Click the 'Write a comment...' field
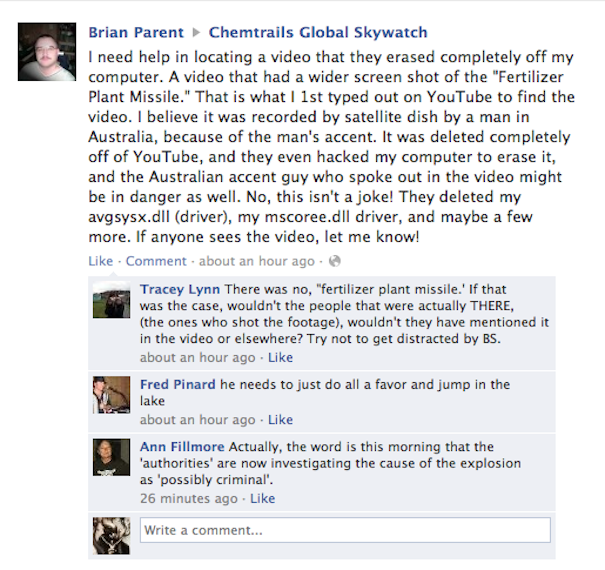The image size is (605, 570). [344, 530]
